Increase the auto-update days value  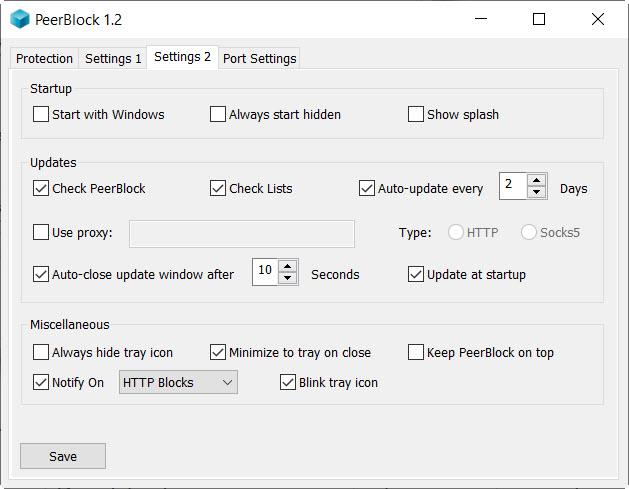point(537,181)
